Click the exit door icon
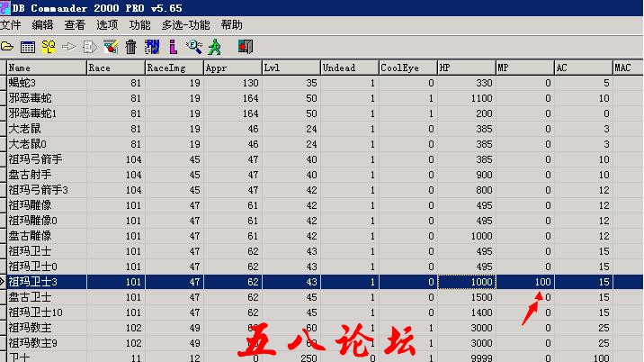Screen dimensions: 644x362 [x=245, y=45]
